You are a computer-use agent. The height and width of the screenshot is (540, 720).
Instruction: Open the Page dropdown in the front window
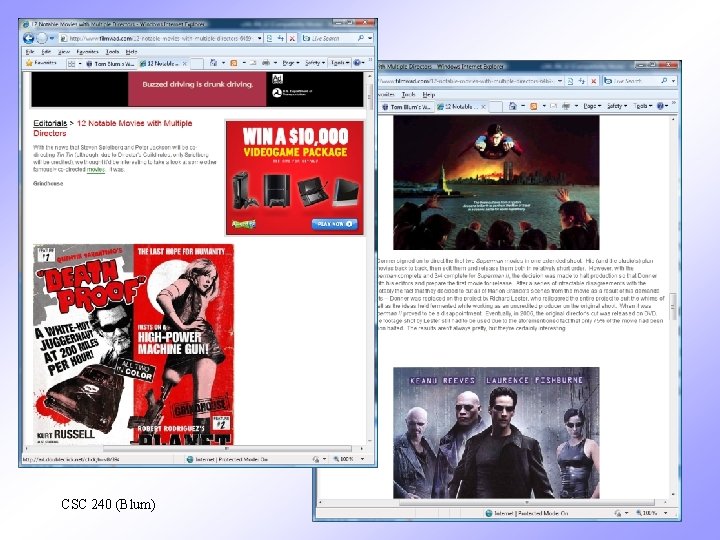coord(291,63)
